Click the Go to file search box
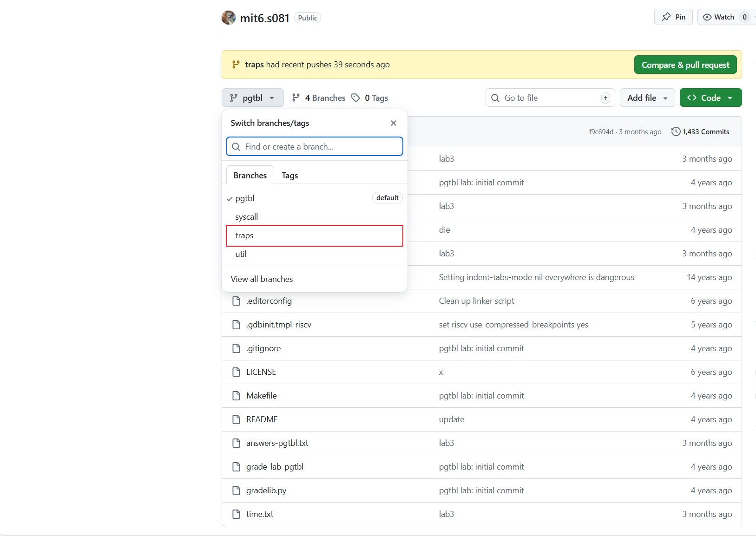The width and height of the screenshot is (756, 536). click(550, 98)
